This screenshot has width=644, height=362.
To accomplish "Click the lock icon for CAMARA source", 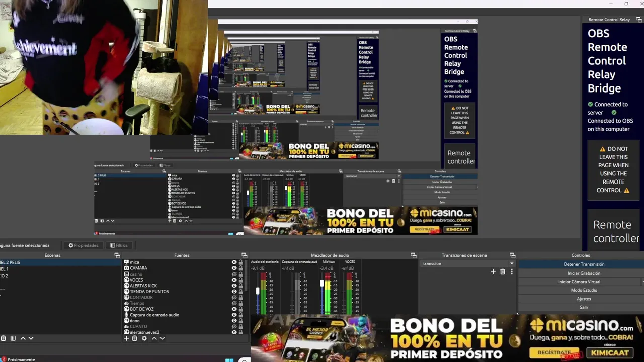I will point(240,268).
